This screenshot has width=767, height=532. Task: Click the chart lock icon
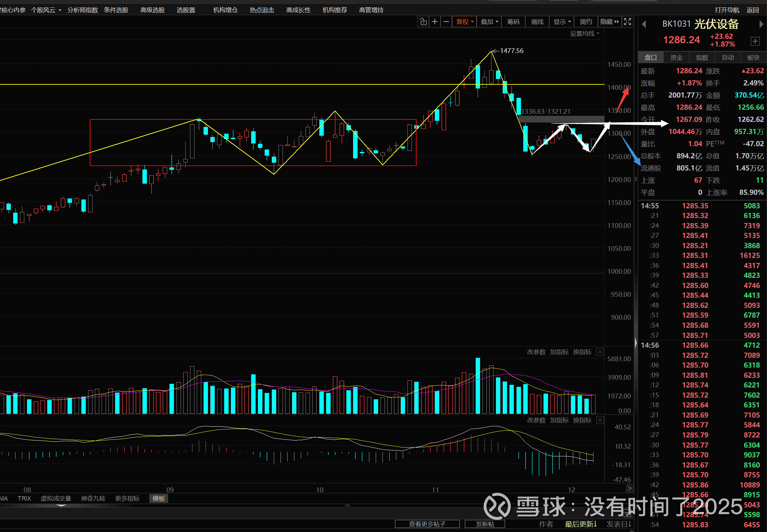(423, 22)
